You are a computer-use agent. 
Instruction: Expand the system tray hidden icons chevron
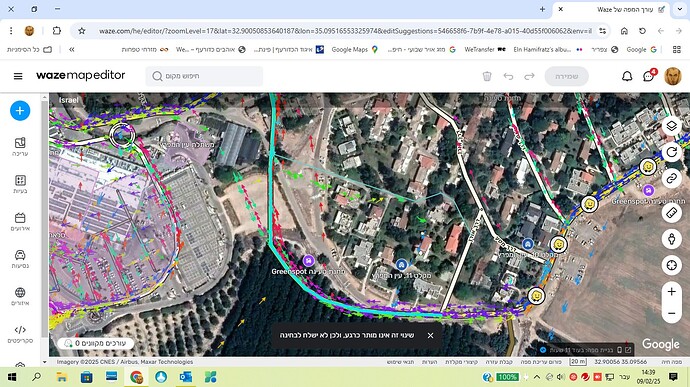[536, 377]
